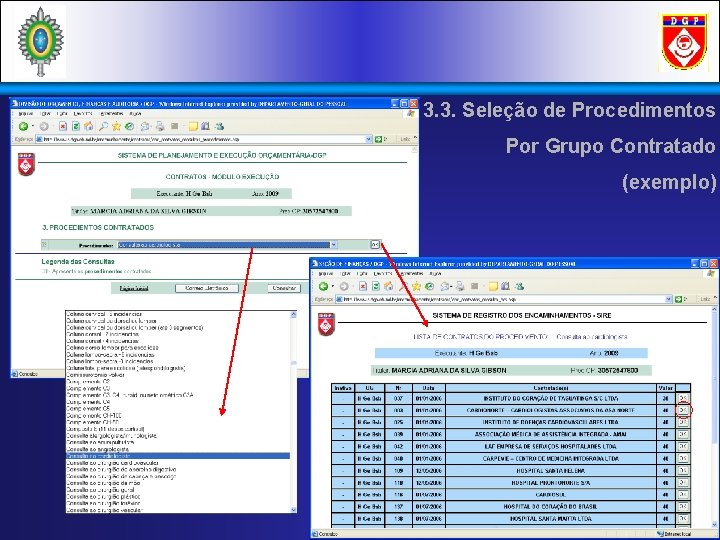Click OK for Hospital Prontonorte S/A row

tap(683, 483)
